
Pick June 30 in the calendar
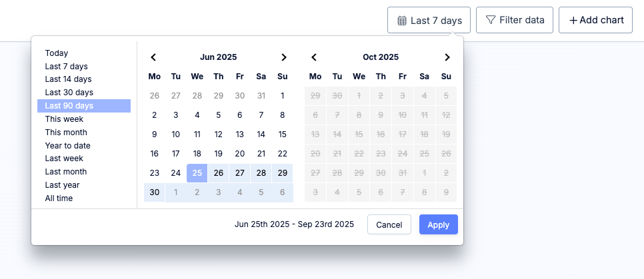pos(155,192)
